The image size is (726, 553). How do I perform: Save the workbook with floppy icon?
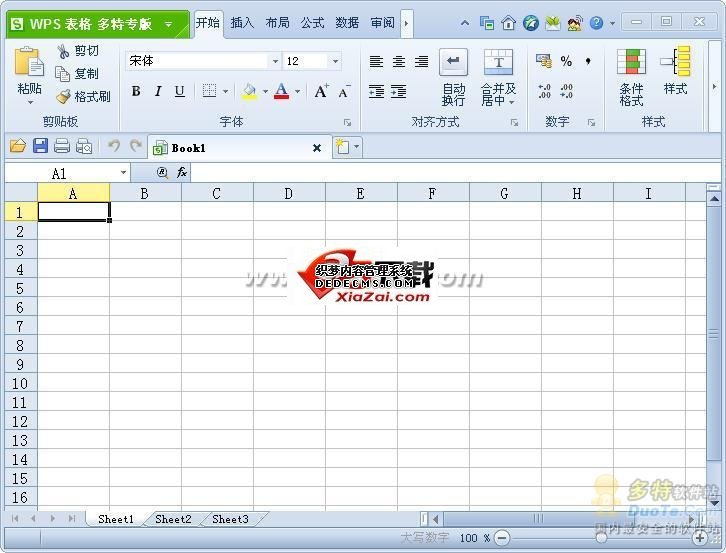[40, 146]
